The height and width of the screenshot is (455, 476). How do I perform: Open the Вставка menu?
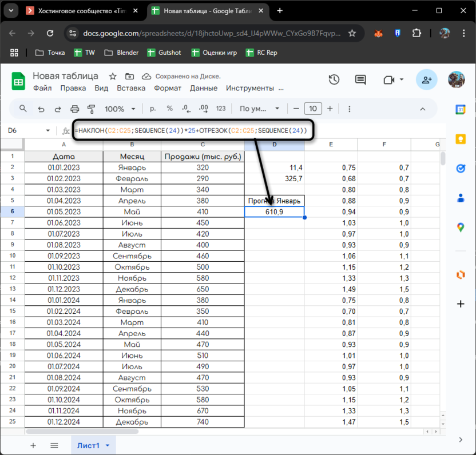click(x=131, y=88)
